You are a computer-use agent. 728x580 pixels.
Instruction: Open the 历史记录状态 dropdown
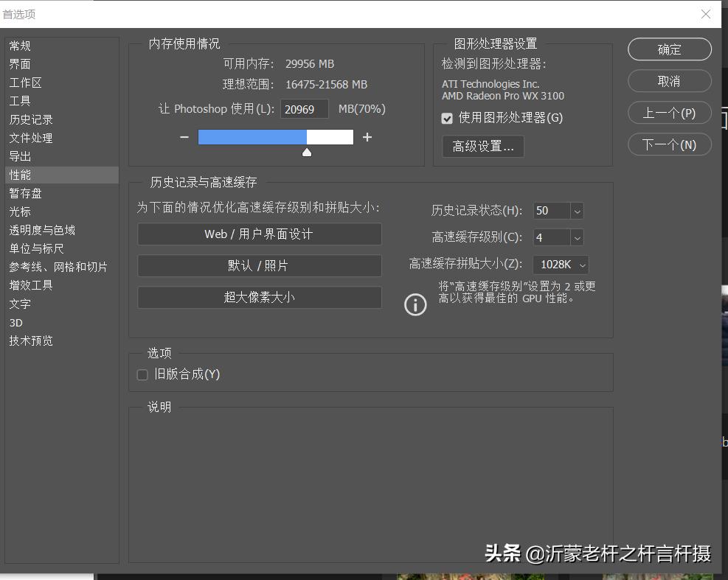577,211
